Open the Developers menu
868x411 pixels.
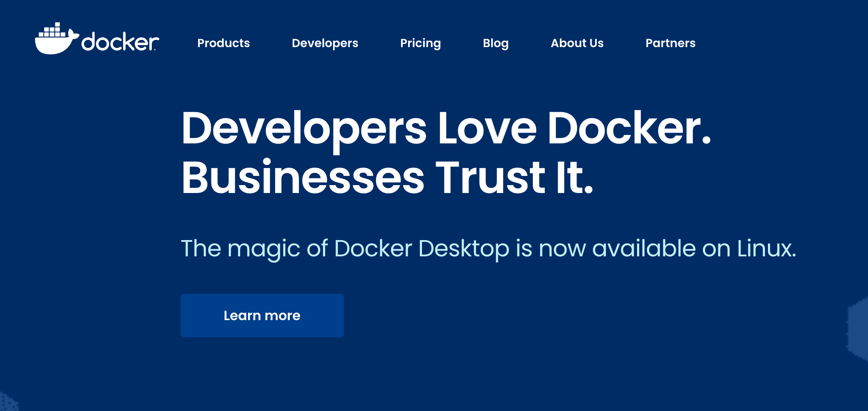tap(325, 43)
